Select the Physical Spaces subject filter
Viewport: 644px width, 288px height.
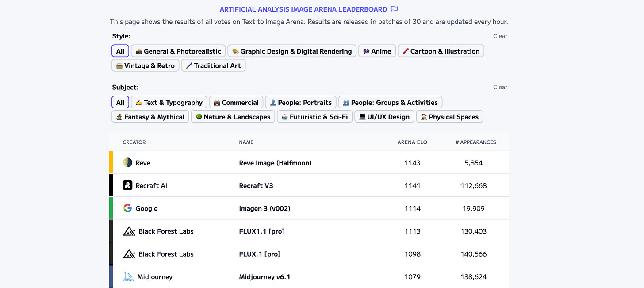pyautogui.click(x=450, y=117)
